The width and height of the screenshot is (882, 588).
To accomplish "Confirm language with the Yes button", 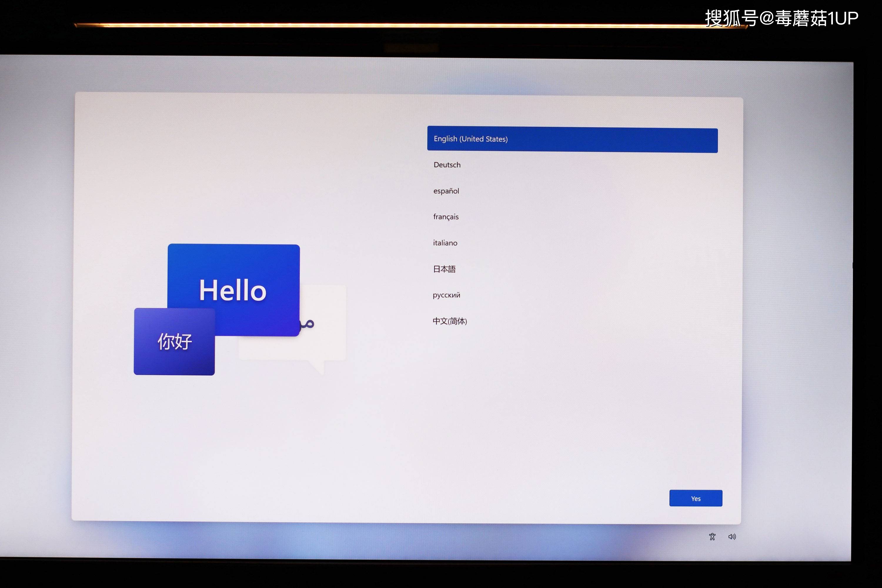I will click(x=696, y=498).
